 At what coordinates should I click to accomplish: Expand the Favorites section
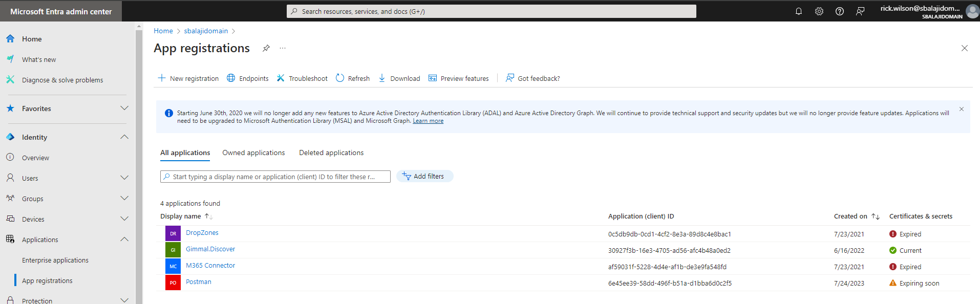[x=124, y=108]
